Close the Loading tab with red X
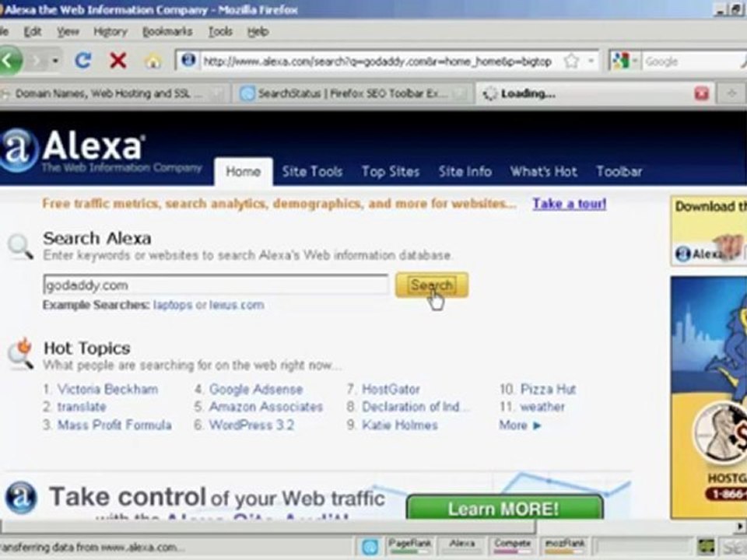This screenshot has width=747, height=560. (x=701, y=94)
